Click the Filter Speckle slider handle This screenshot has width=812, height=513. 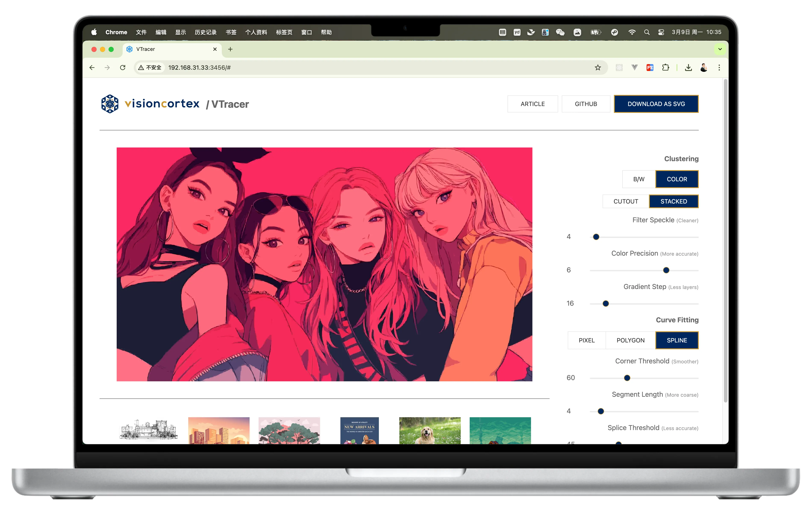(596, 237)
